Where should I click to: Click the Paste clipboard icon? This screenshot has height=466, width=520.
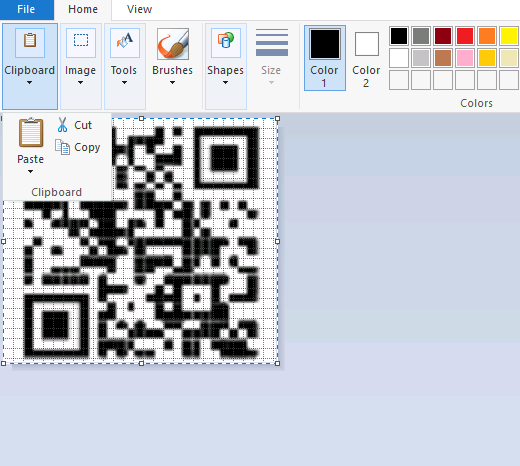pos(31,132)
